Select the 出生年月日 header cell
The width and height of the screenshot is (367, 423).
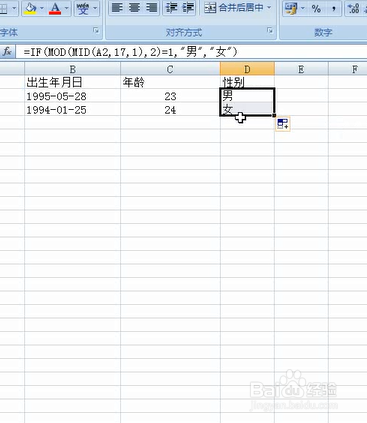click(x=72, y=82)
